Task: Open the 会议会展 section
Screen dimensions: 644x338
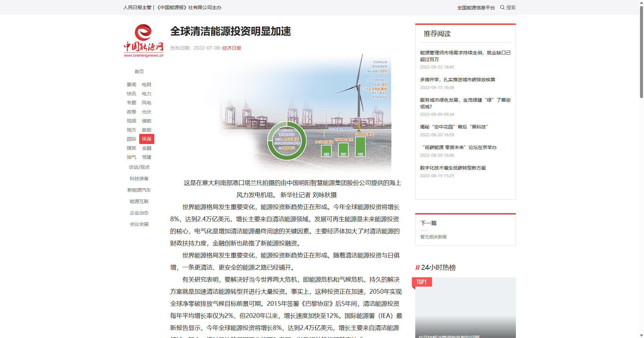Action: click(139, 224)
